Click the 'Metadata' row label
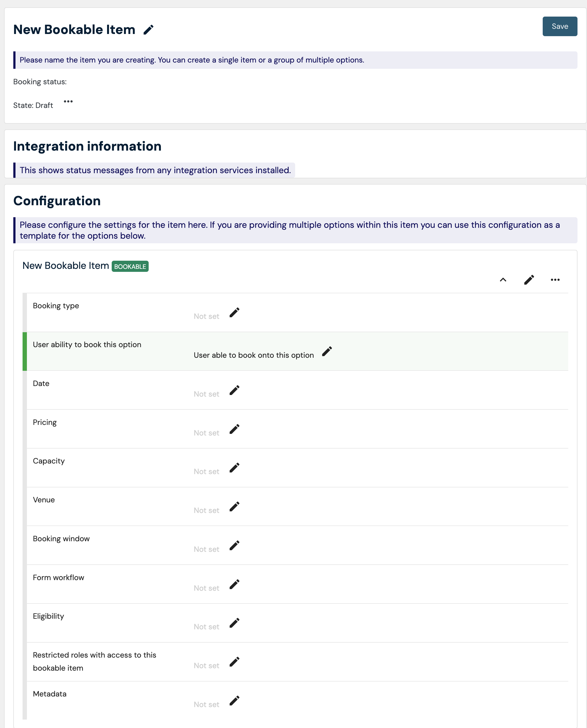The height and width of the screenshot is (728, 587). click(x=50, y=694)
